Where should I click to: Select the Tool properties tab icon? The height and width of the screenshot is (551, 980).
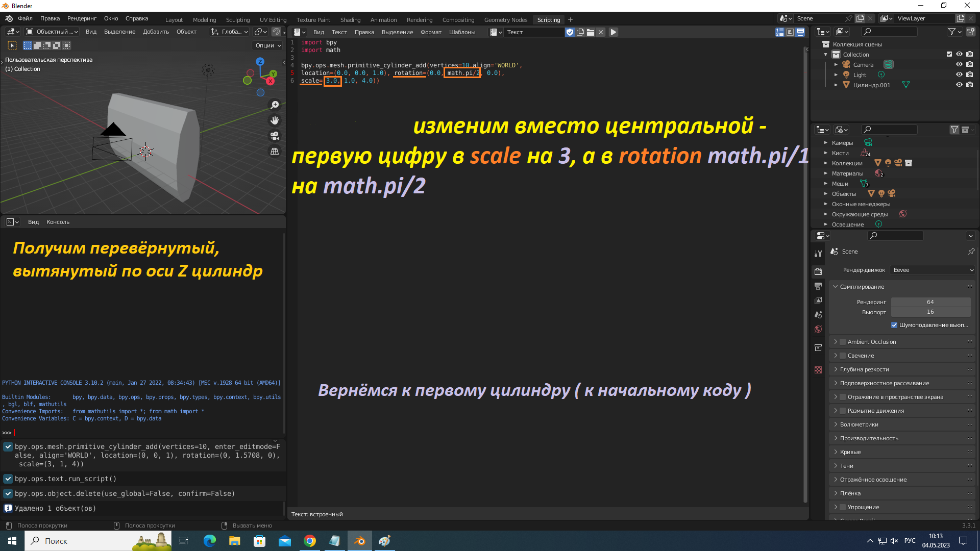(x=818, y=254)
